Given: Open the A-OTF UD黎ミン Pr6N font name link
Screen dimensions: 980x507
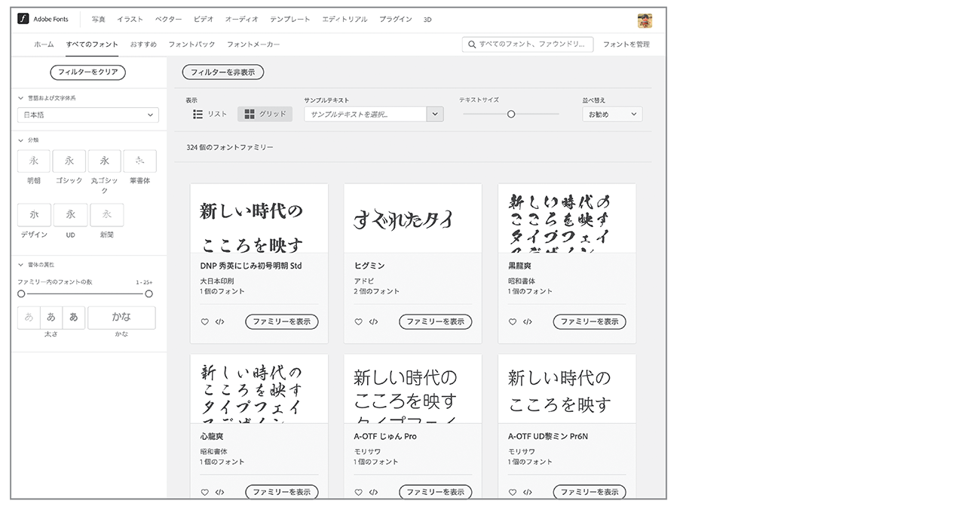Looking at the screenshot, I should point(549,436).
